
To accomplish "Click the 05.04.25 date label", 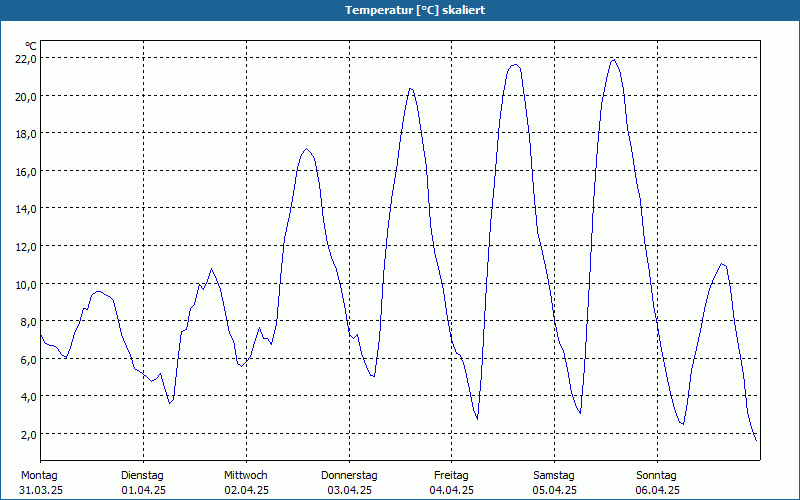I will click(555, 490).
